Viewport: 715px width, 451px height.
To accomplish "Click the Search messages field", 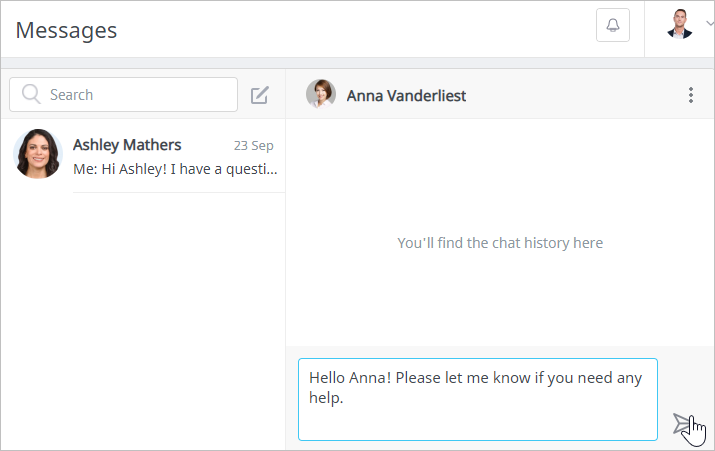I will (123, 94).
